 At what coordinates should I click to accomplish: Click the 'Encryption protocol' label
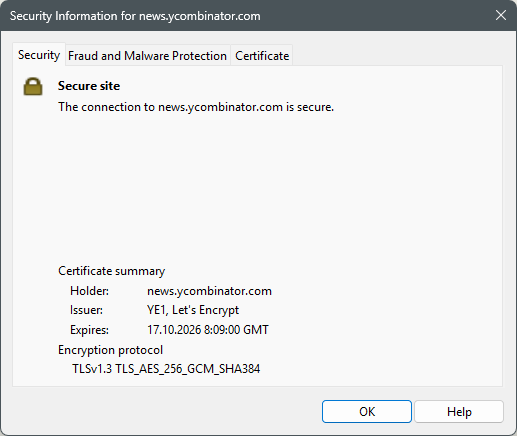tap(110, 350)
